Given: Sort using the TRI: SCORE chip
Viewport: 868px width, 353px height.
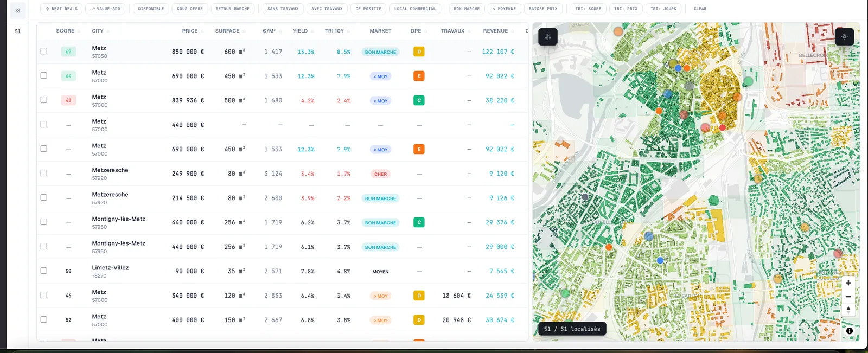Looking at the screenshot, I should pyautogui.click(x=588, y=9).
